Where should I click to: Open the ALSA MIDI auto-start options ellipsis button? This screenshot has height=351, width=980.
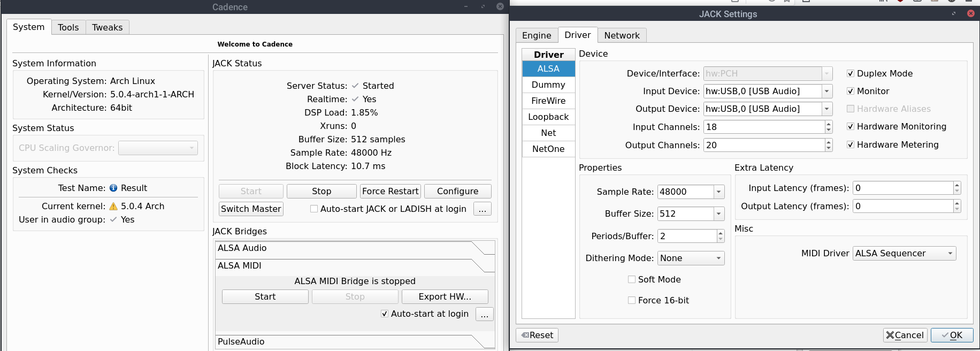(x=484, y=314)
